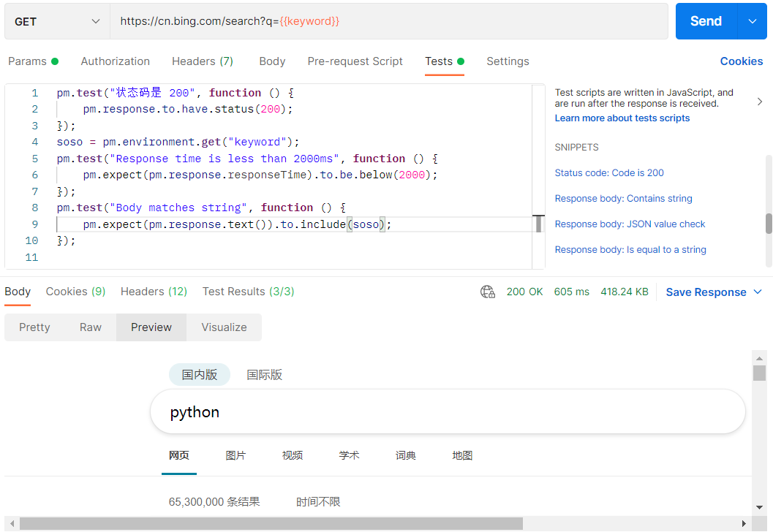Click the 200 OK status text
773x532 pixels.
coord(524,292)
